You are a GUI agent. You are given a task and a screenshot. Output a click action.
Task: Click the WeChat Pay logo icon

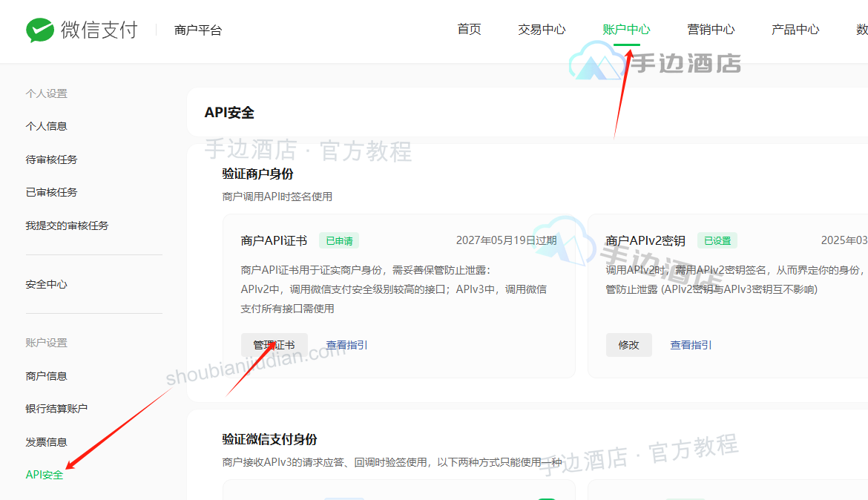pos(40,30)
